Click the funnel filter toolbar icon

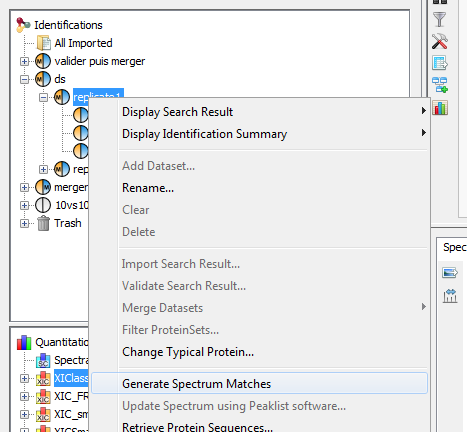[440, 19]
